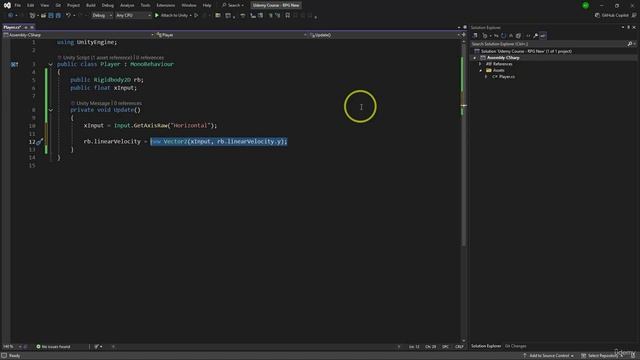Collapse the Player class code region
Viewport: 640px width, 360px height.
[x=51, y=64]
